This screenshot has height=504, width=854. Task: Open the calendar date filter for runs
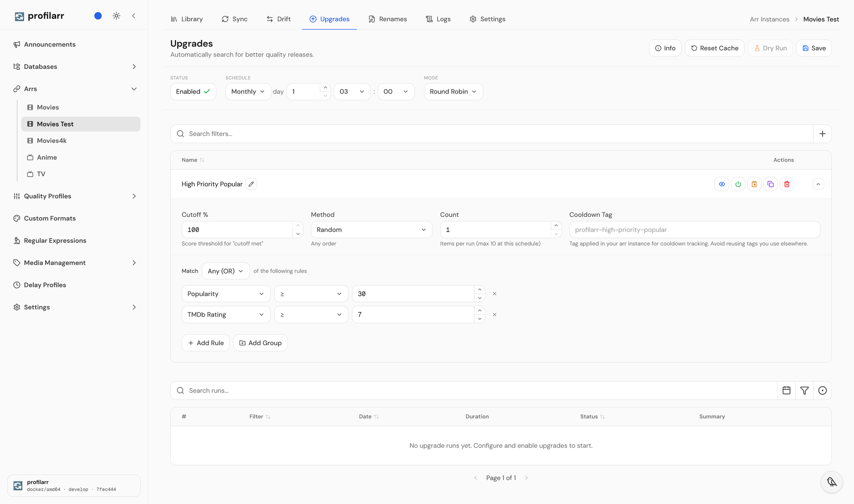tap(786, 390)
